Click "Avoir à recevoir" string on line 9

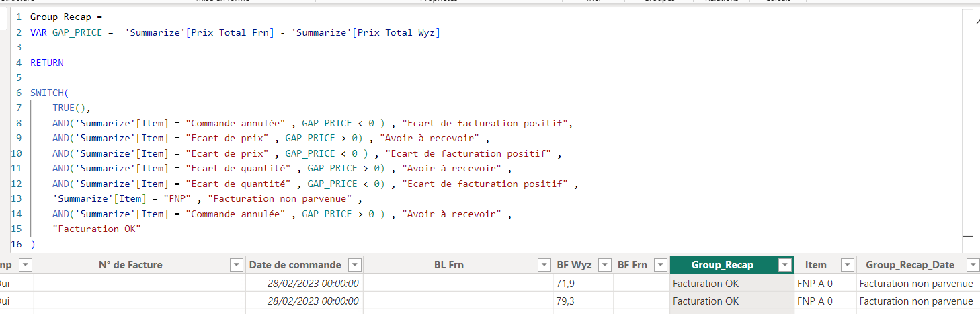(x=430, y=138)
